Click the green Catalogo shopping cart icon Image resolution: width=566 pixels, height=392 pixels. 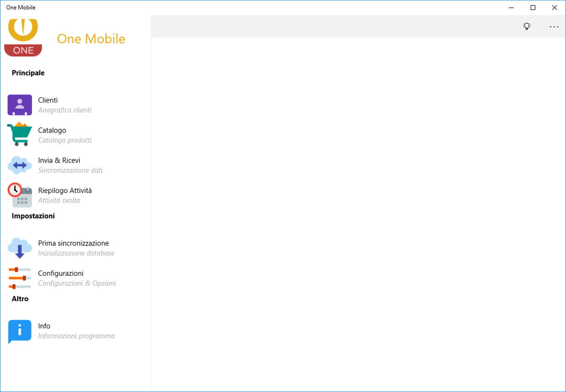click(19, 134)
